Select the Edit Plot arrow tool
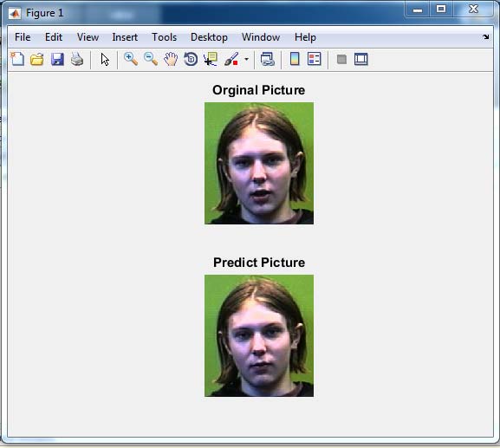Image resolution: width=500 pixels, height=448 pixels. tap(105, 59)
